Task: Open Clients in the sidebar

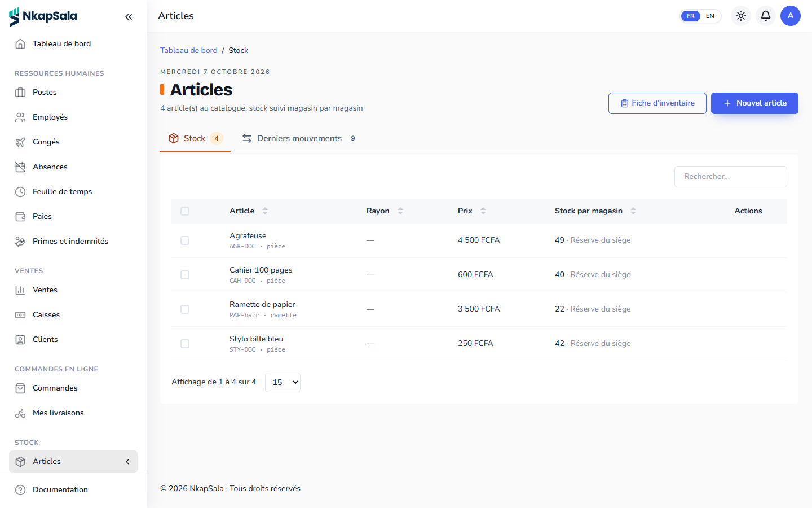Action: [x=73, y=339]
